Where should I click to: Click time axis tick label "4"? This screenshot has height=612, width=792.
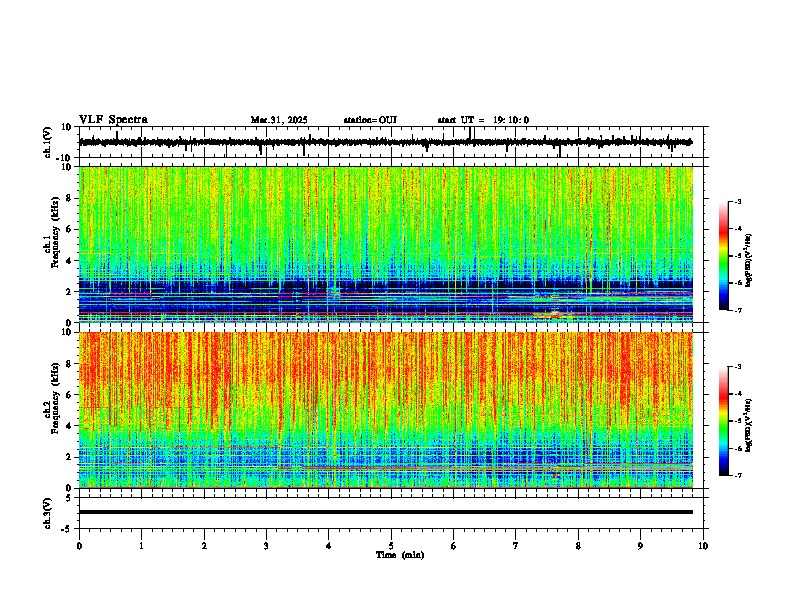coord(329,546)
